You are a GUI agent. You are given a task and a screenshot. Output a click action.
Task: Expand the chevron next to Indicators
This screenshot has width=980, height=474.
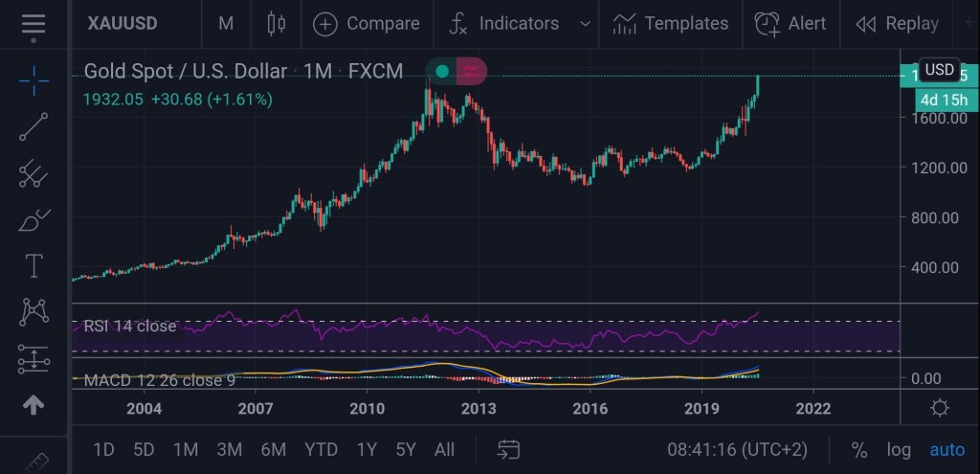coord(585,24)
